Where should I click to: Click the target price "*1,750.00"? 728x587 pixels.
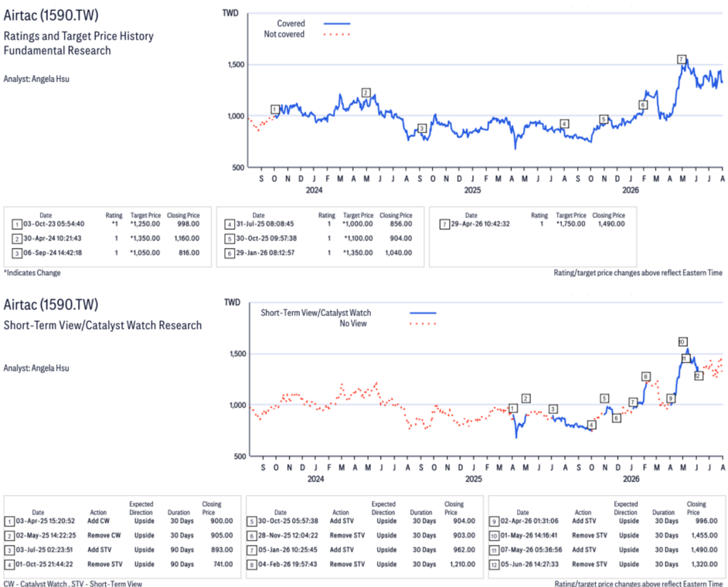coord(571,224)
